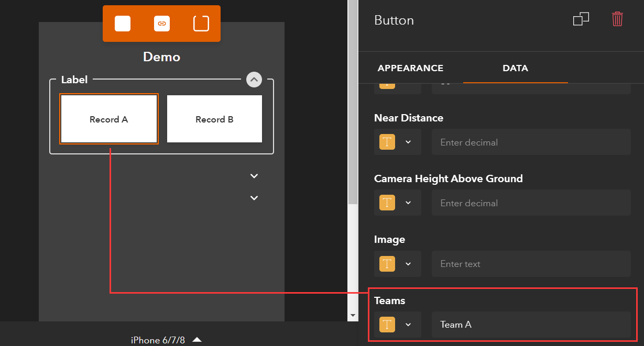Click the Camera Height text type icon
This screenshot has width=644, height=346.
click(x=387, y=203)
